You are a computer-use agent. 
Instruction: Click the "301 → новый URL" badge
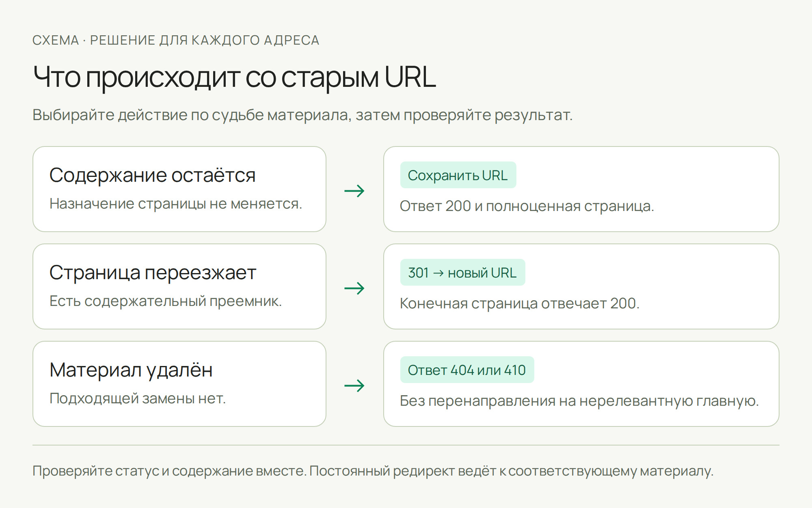click(462, 272)
